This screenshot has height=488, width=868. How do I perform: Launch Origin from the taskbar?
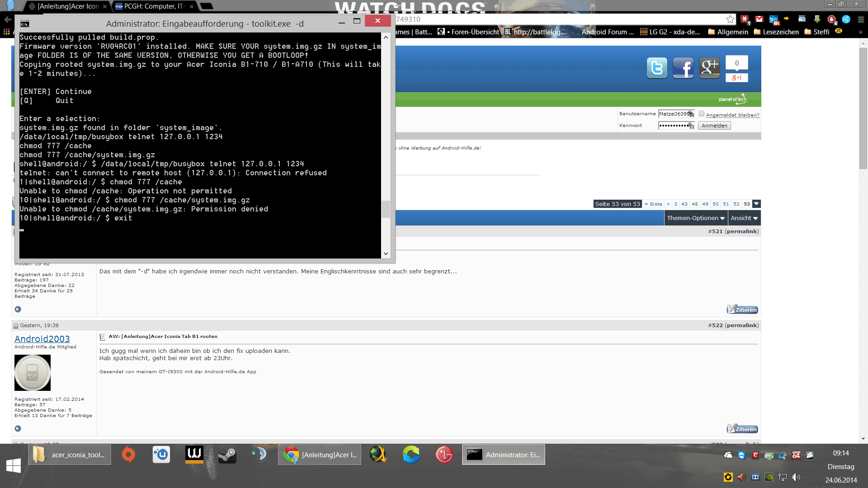[x=128, y=455]
